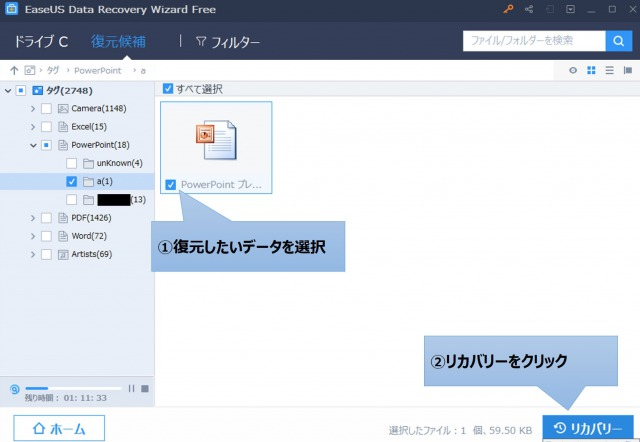Click the filter funnel icon
640x442 pixels.
[200, 41]
